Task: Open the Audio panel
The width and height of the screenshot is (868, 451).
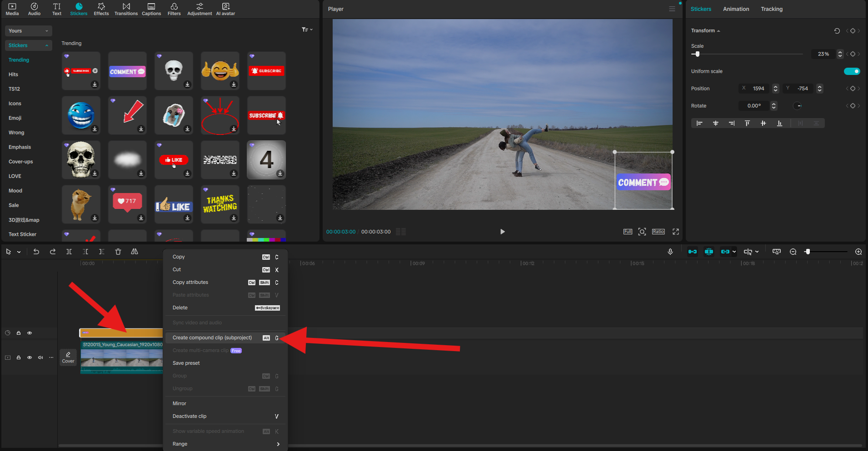Action: pos(34,9)
